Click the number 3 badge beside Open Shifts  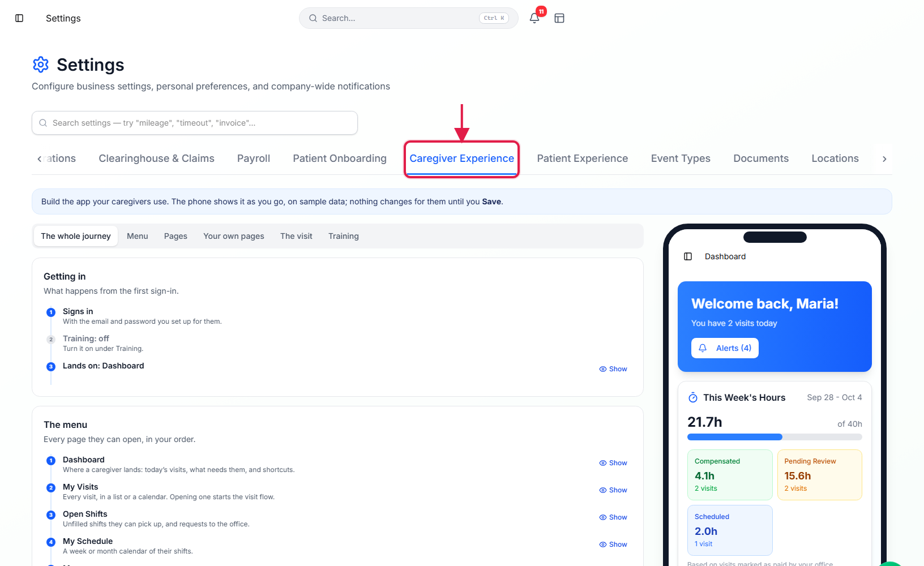click(51, 514)
